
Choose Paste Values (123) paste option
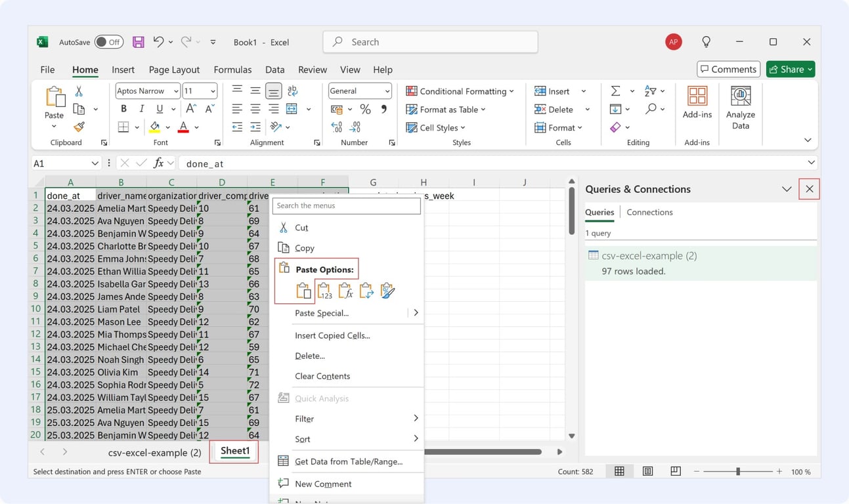[325, 291]
